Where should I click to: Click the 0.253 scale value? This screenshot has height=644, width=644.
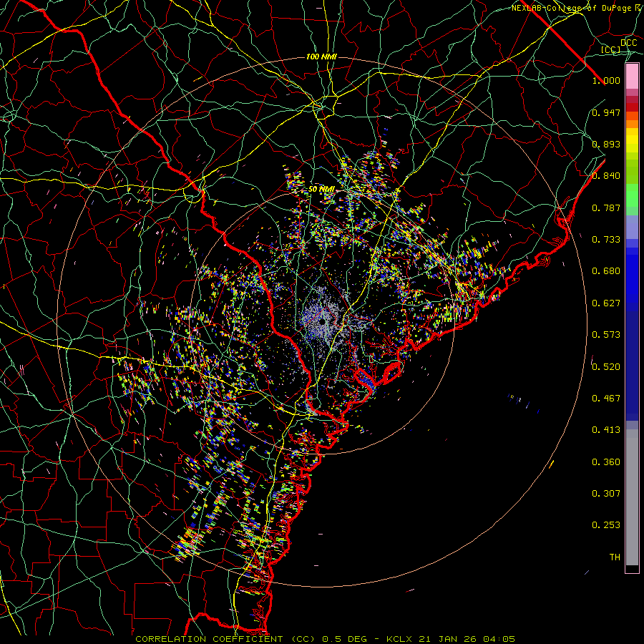click(x=606, y=525)
